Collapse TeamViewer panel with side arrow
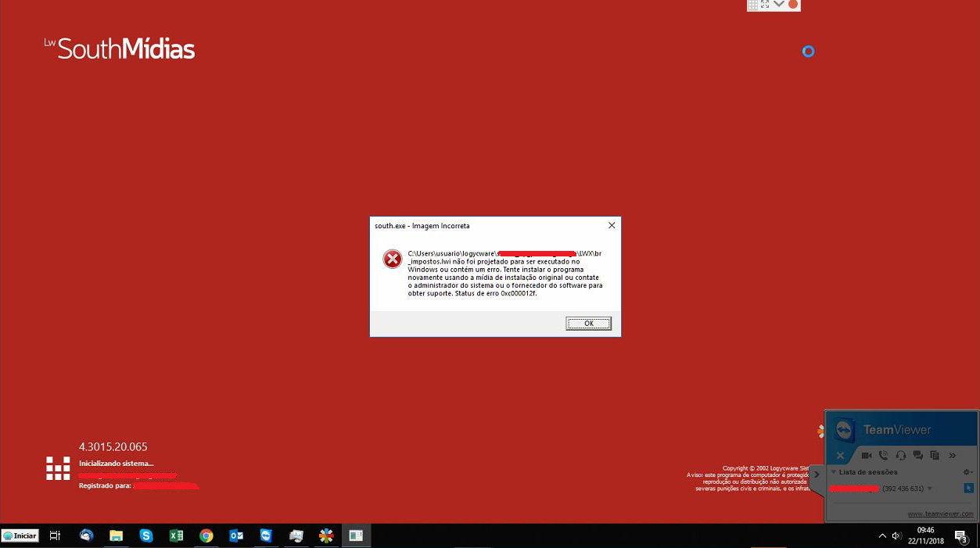Screen dimensions: 980x548 (817, 475)
